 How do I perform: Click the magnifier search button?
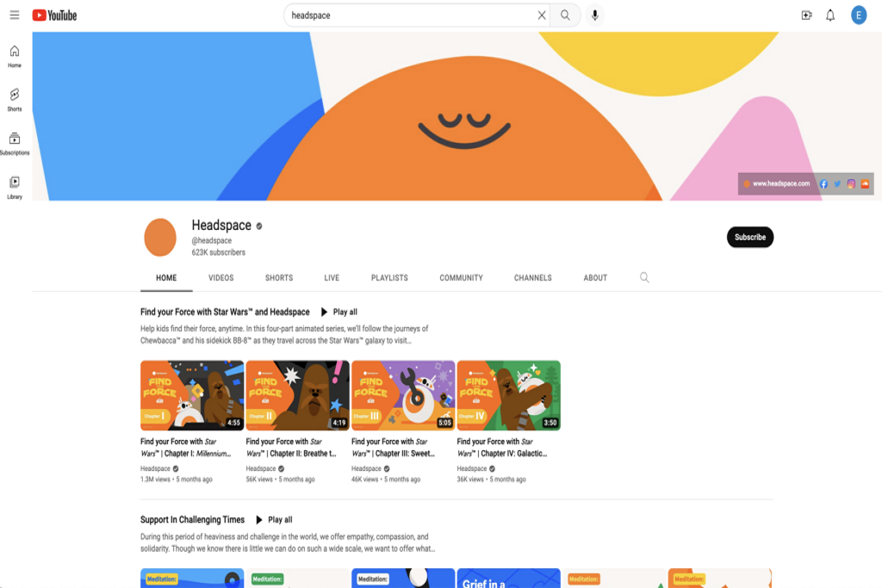[x=565, y=15]
